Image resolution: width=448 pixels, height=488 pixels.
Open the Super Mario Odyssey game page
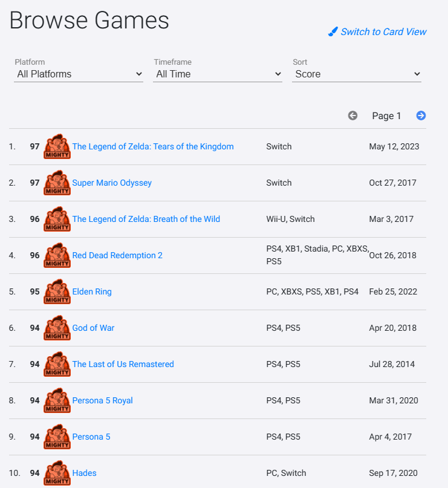click(112, 183)
